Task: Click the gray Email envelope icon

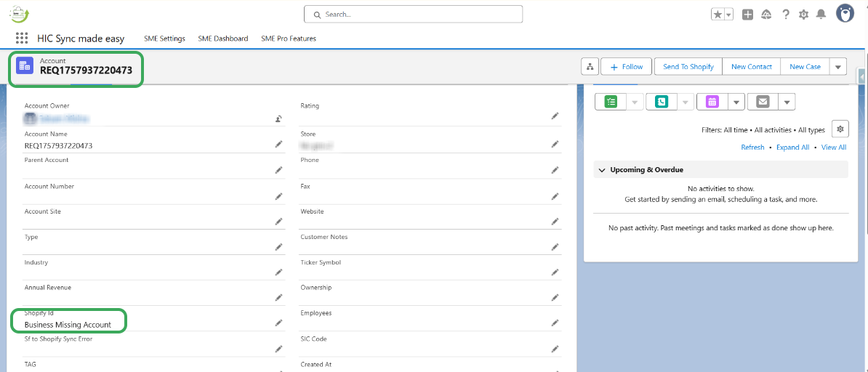Action: point(763,102)
